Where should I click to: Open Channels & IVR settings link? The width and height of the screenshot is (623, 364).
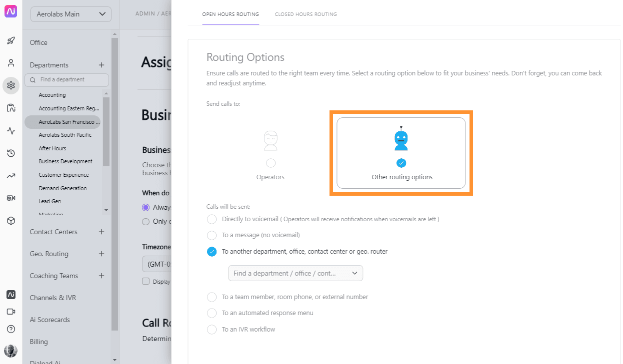tap(53, 298)
